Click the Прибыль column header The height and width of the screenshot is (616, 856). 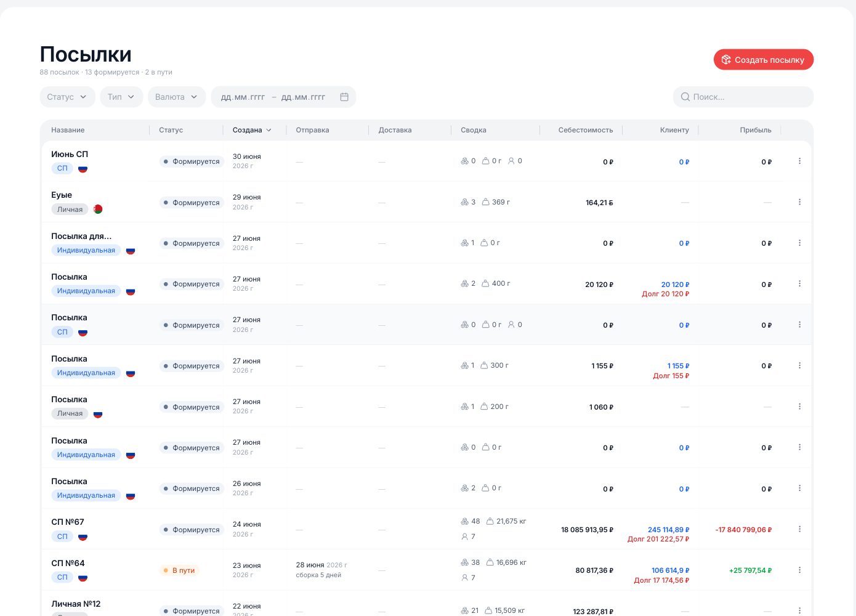point(756,130)
